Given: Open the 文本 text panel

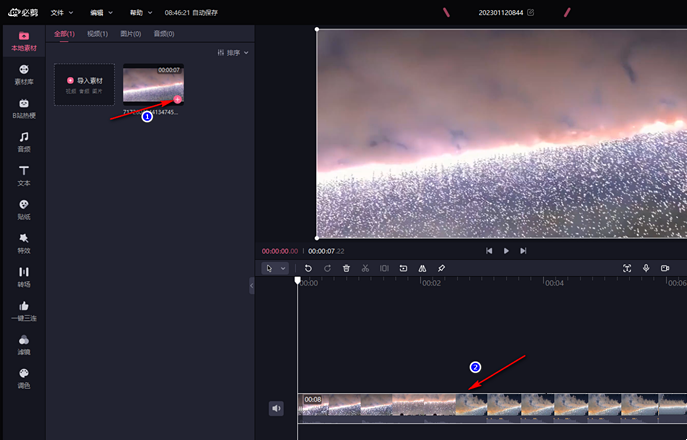Looking at the screenshot, I should coord(24,176).
